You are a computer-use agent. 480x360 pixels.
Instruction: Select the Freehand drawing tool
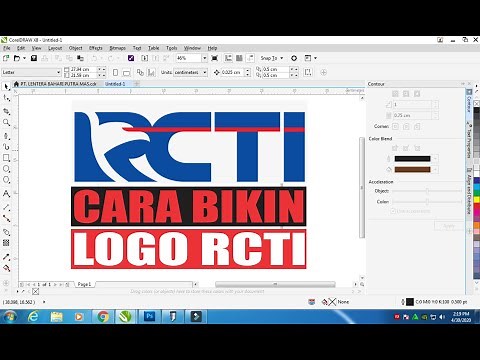(6, 136)
